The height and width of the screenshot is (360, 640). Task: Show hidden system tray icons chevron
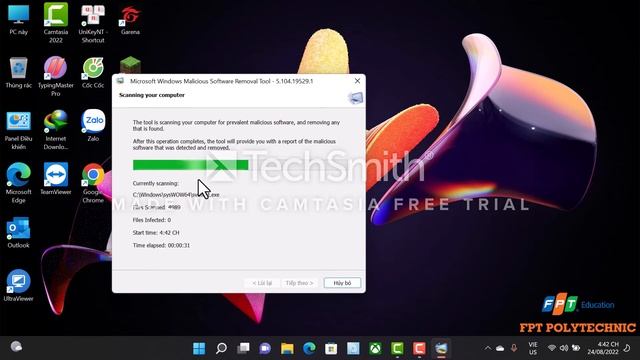[488, 348]
